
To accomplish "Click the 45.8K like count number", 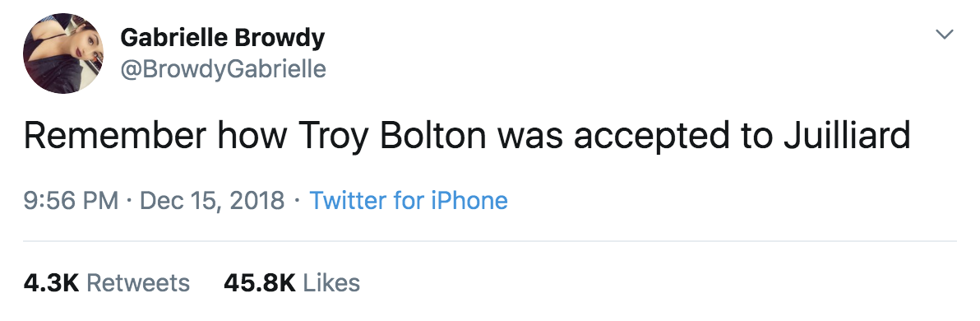I will [259, 283].
